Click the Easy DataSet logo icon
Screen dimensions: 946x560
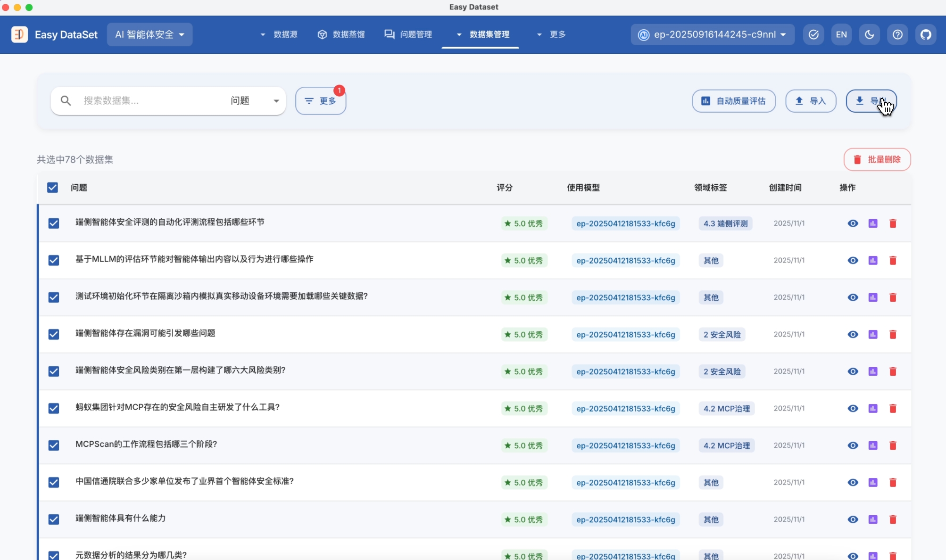click(19, 34)
